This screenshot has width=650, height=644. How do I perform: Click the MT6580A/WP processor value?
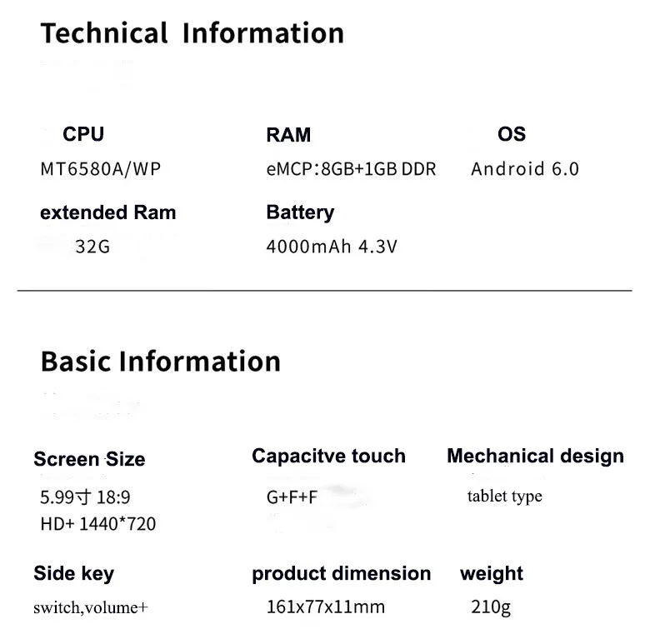[101, 169]
